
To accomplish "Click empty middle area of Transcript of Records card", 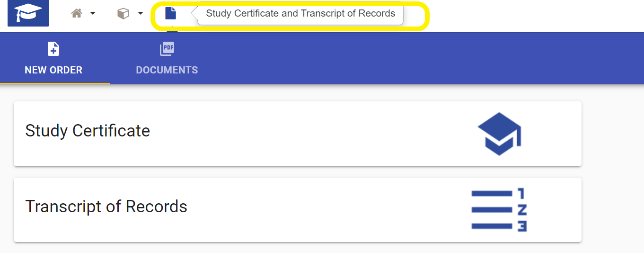I will [x=322, y=209].
